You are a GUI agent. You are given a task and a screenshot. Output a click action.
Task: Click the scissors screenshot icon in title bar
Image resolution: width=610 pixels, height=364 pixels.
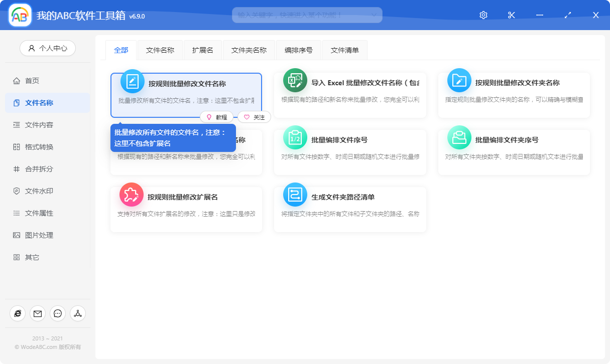click(511, 15)
